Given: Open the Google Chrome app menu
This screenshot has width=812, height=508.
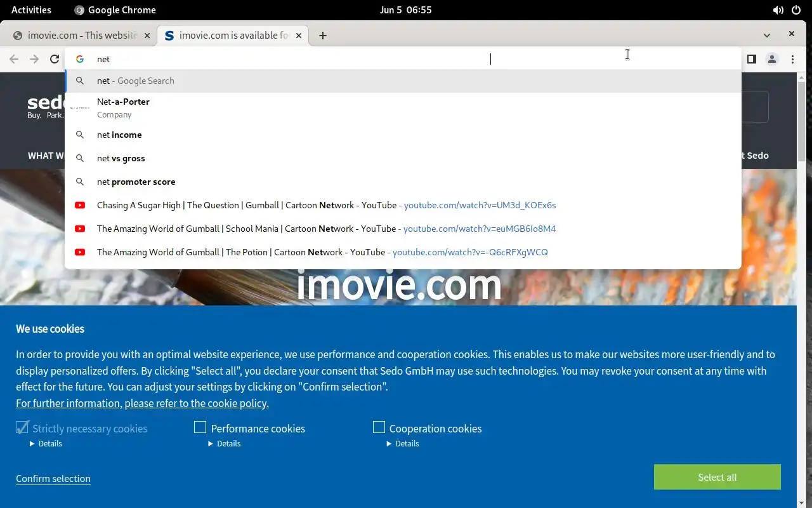Looking at the screenshot, I should pyautogui.click(x=115, y=10).
